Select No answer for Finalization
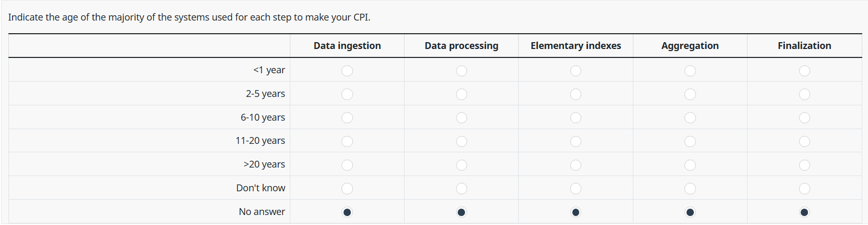This screenshot has height=225, width=868. point(804,212)
